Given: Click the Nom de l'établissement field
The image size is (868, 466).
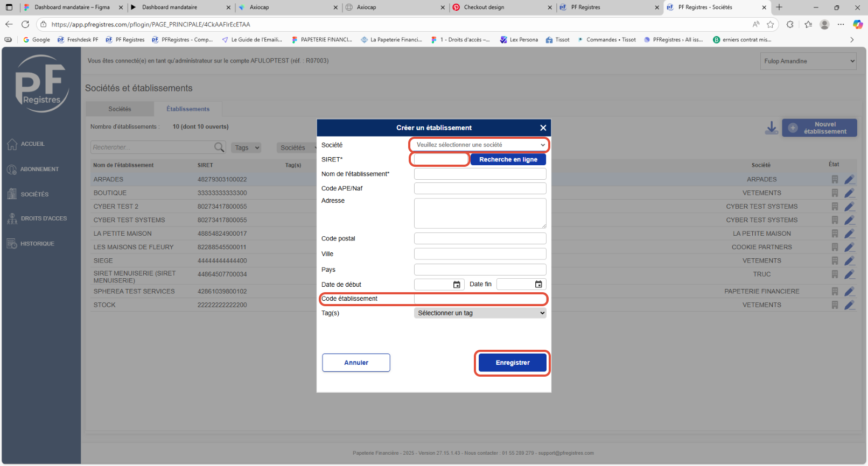Looking at the screenshot, I should pyautogui.click(x=480, y=174).
